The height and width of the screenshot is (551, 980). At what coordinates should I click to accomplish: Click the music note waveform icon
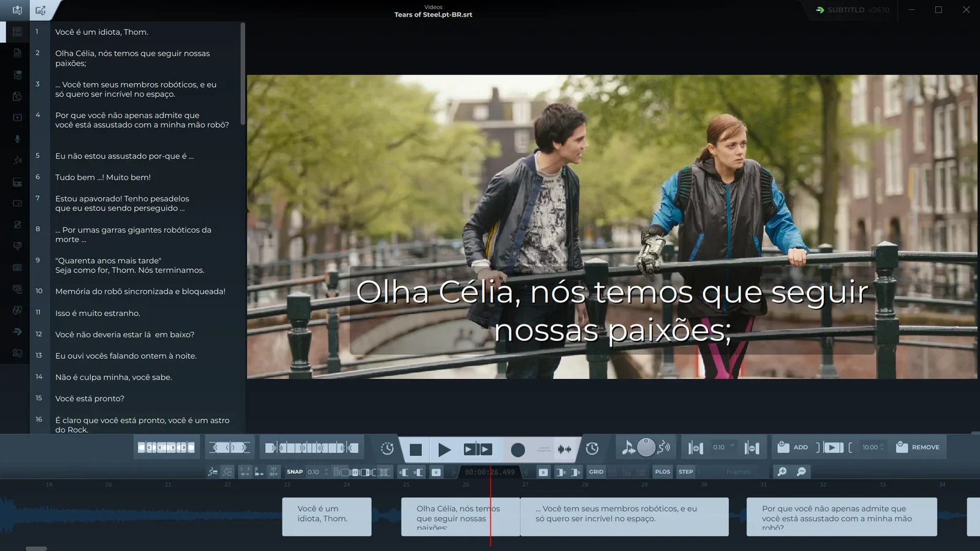pyautogui.click(x=628, y=448)
